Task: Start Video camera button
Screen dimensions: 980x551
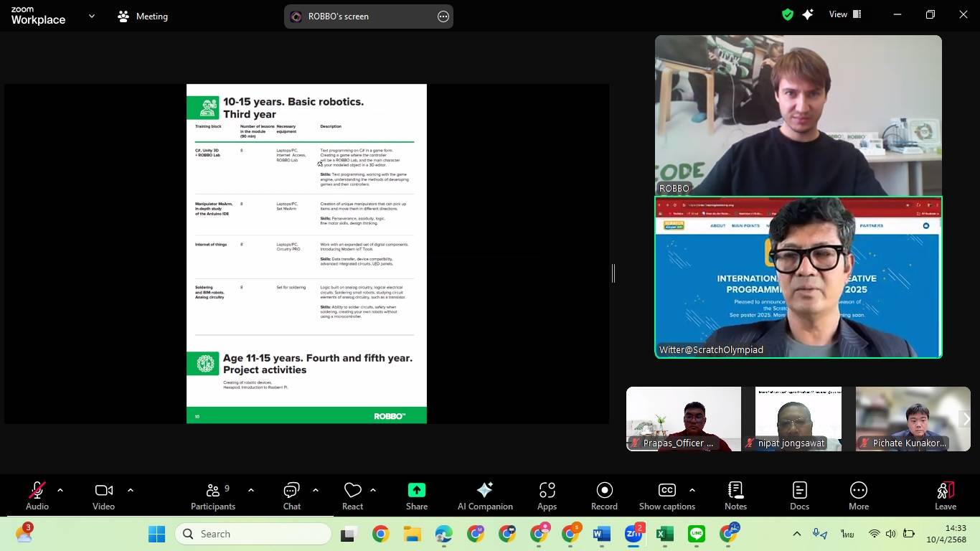Action: [x=103, y=496]
